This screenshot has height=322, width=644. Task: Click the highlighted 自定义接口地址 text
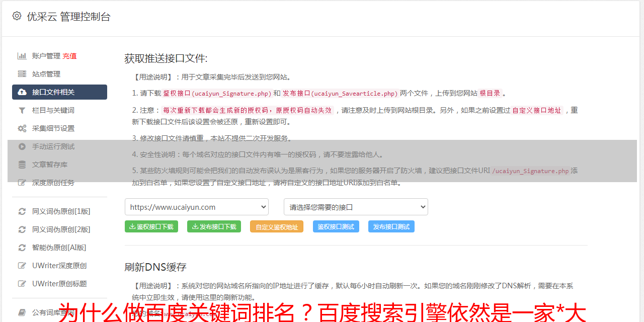(x=537, y=110)
